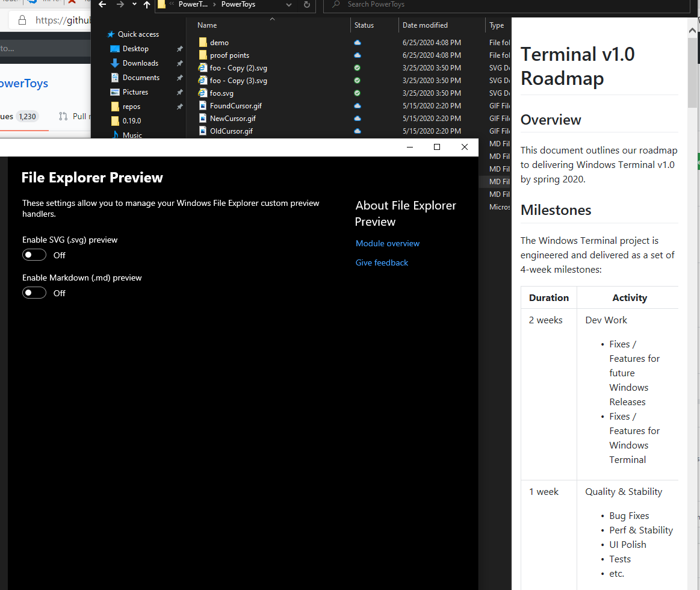Open the Give feedback link
Image resolution: width=700 pixels, height=590 pixels.
click(x=382, y=262)
